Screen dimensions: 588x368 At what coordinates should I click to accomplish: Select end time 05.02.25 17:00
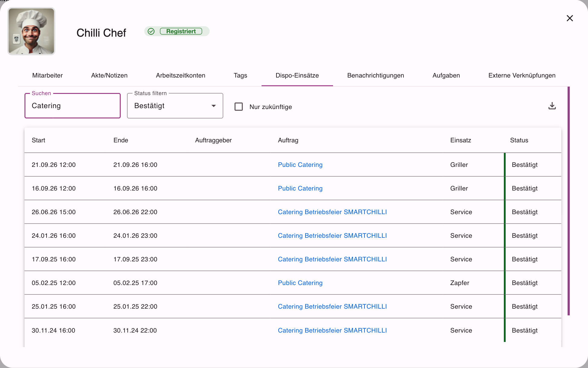(x=135, y=283)
